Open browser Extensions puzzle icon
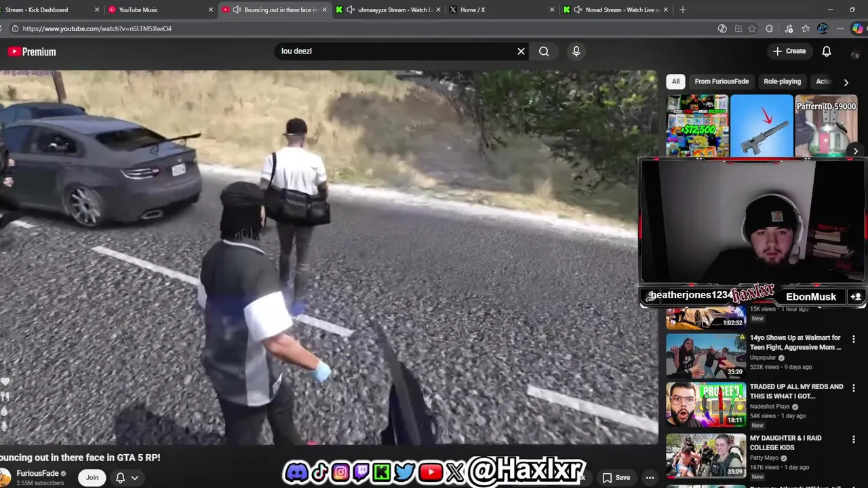 click(769, 28)
